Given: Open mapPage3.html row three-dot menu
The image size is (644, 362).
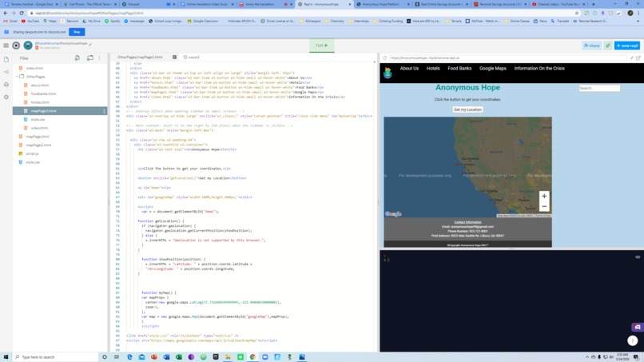Looking at the screenshot, I should tap(104, 111).
